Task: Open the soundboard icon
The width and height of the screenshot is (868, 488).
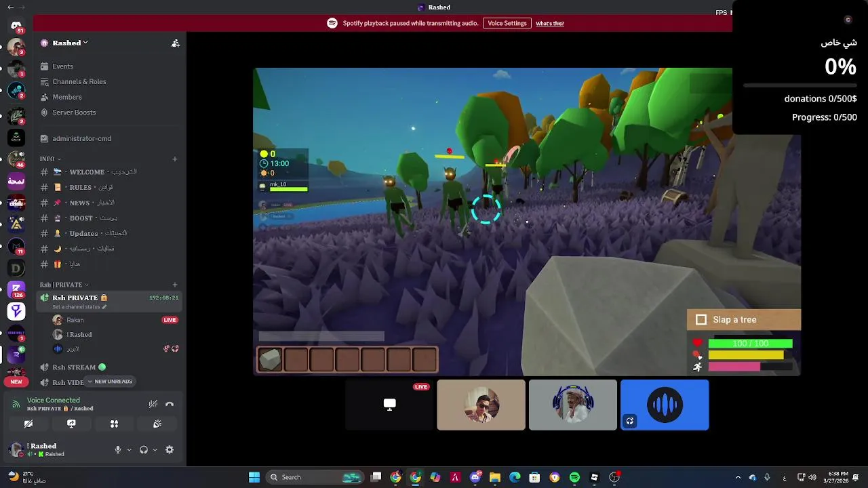Action: click(x=157, y=424)
